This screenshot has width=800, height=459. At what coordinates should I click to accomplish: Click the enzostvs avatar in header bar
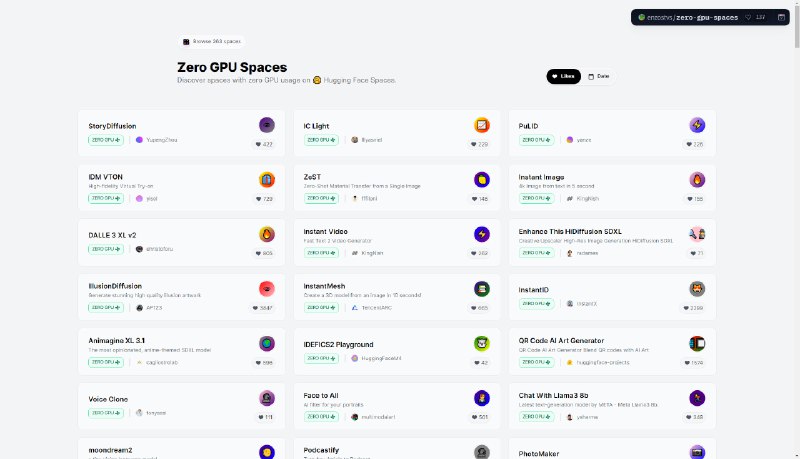[x=641, y=17]
